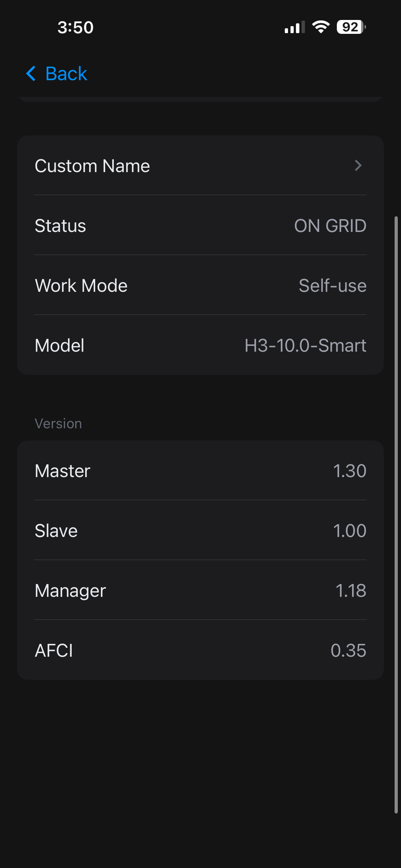401x868 pixels.
Task: Tap the H3-10.0-Smart model value
Action: [305, 346]
